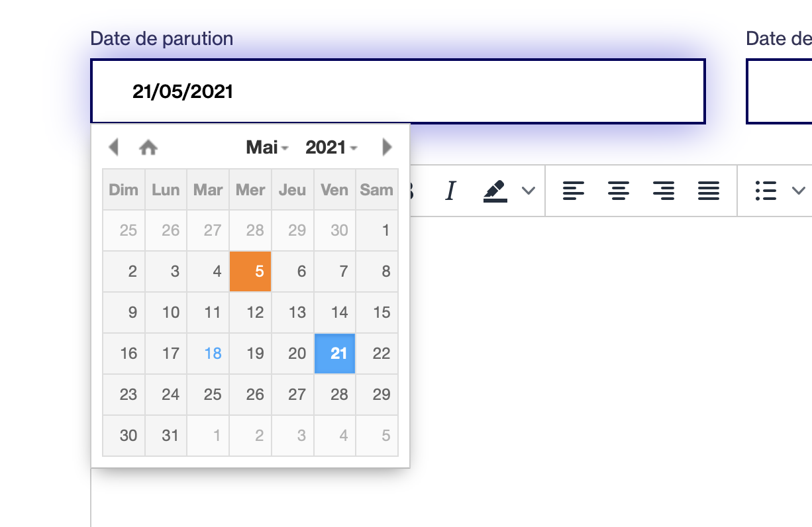Expand the list style options chevron
The height and width of the screenshot is (527, 812).
coord(798,191)
